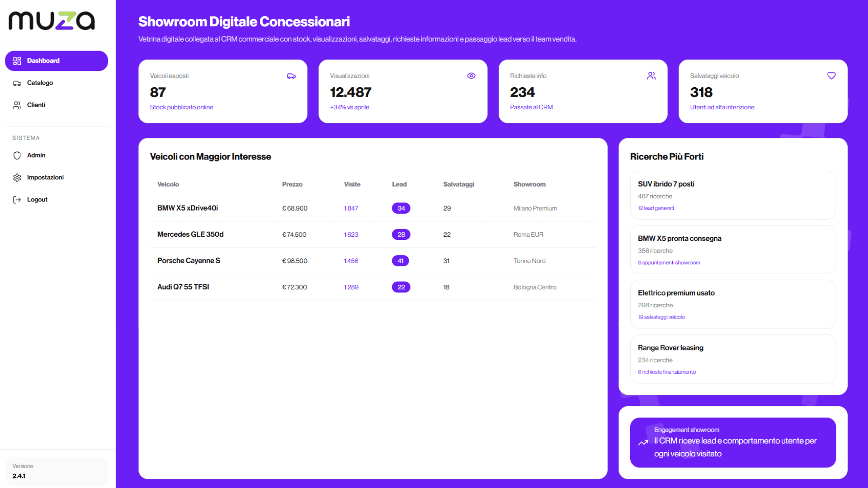868x488 pixels.
Task: Click the Showroom column header
Action: 529,184
